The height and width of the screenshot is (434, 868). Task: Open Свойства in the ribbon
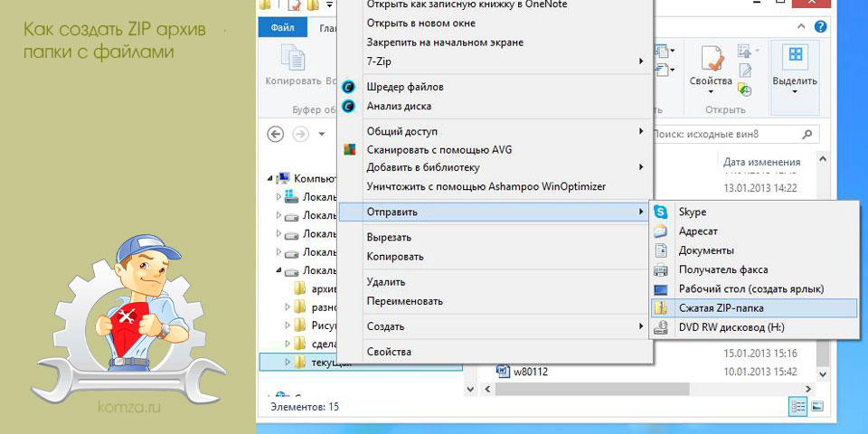tap(711, 69)
